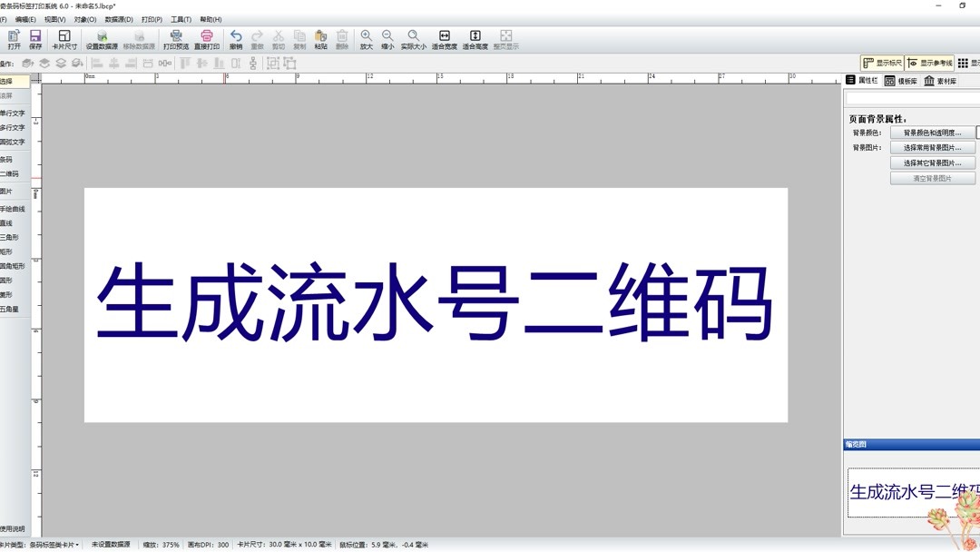
Task: Toggle 显示标尺 to show rulers
Action: [x=883, y=63]
